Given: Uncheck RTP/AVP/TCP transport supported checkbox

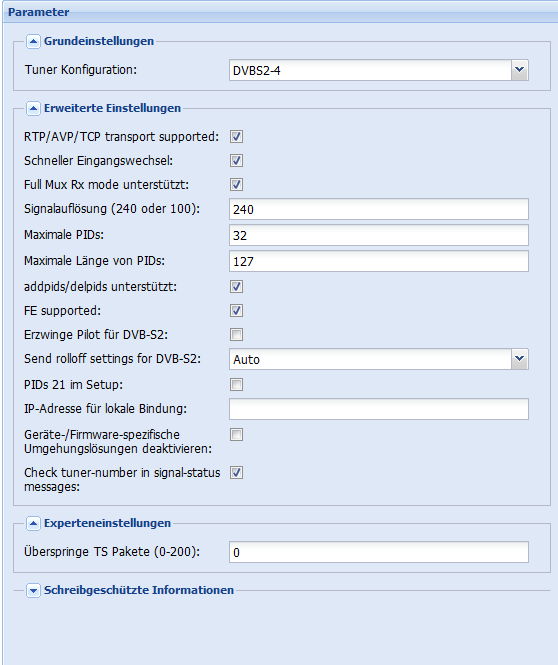Looking at the screenshot, I should [237, 137].
